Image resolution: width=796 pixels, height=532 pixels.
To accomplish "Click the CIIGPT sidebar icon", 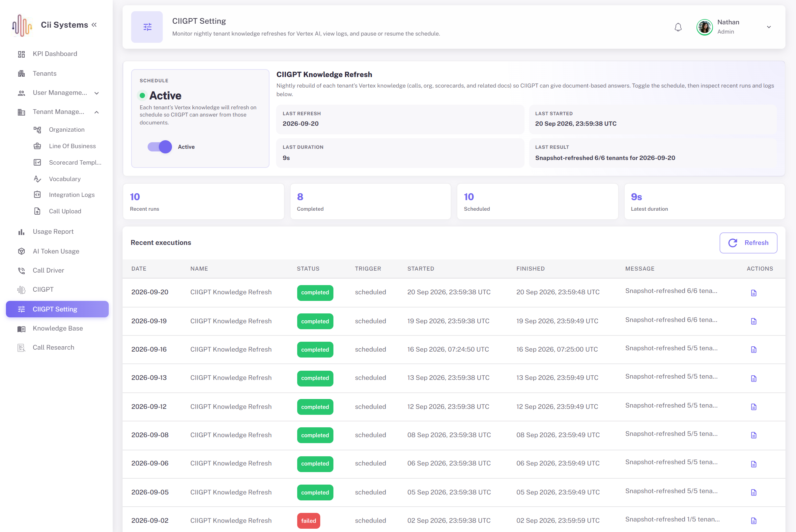I will [x=21, y=290].
